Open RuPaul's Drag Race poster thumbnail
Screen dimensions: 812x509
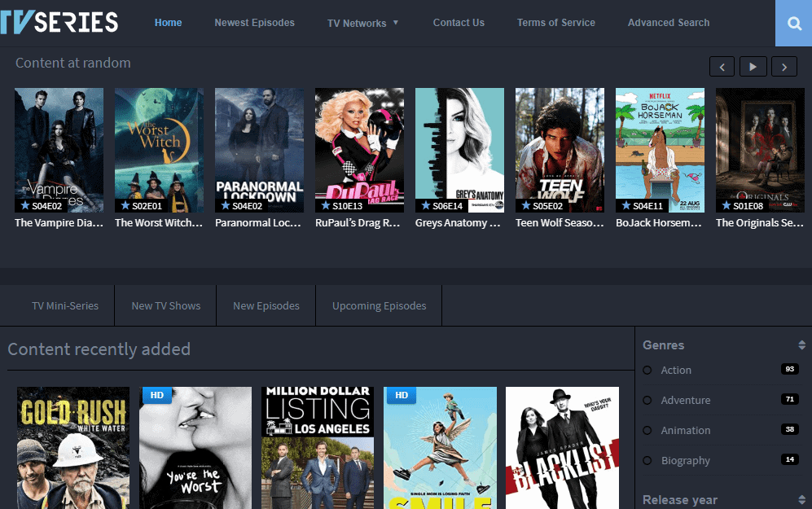pyautogui.click(x=359, y=150)
